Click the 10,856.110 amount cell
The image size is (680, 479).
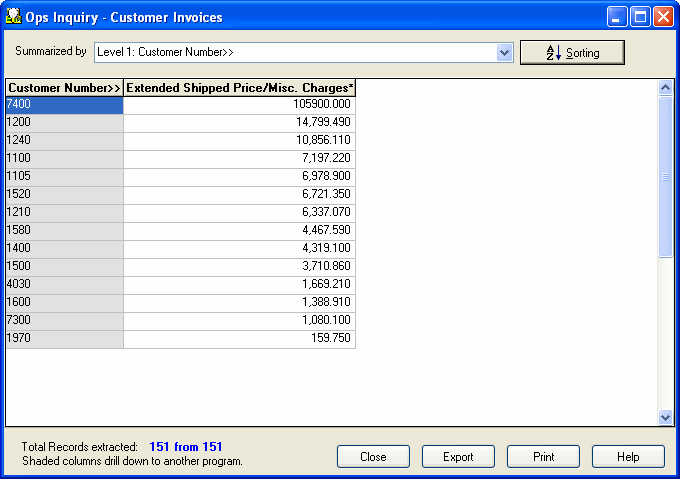(240, 141)
